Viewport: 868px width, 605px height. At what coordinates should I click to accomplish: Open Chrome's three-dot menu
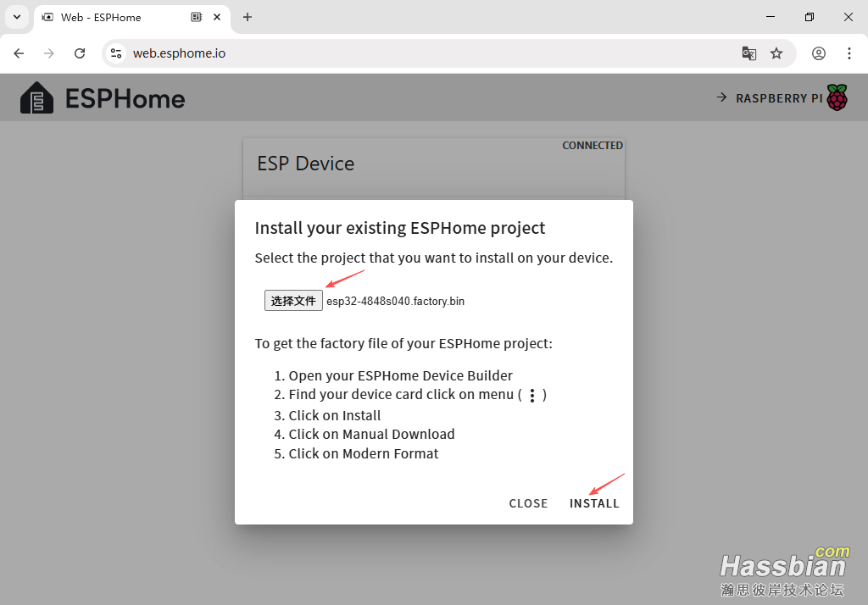pos(849,53)
